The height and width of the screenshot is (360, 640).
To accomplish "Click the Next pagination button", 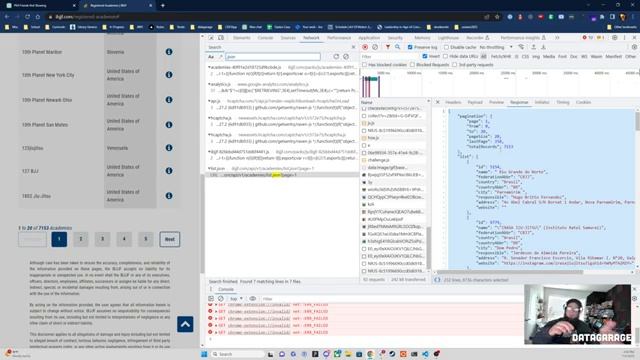I will click(170, 239).
